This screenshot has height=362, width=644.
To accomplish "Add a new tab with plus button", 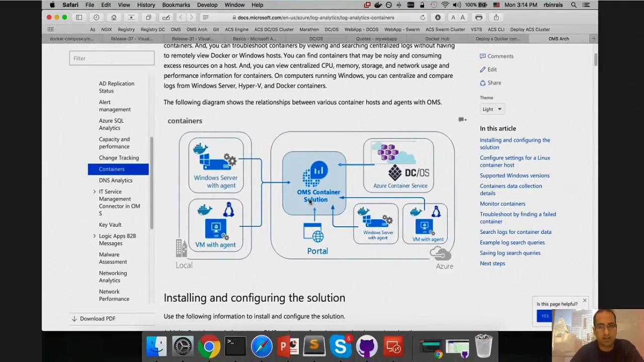I will click(594, 39).
